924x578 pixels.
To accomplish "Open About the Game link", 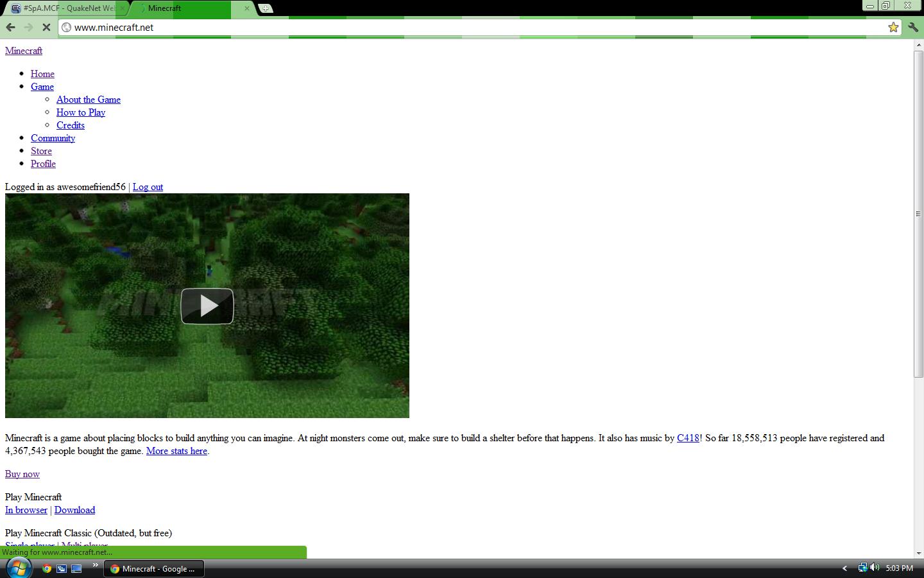I will (x=89, y=100).
